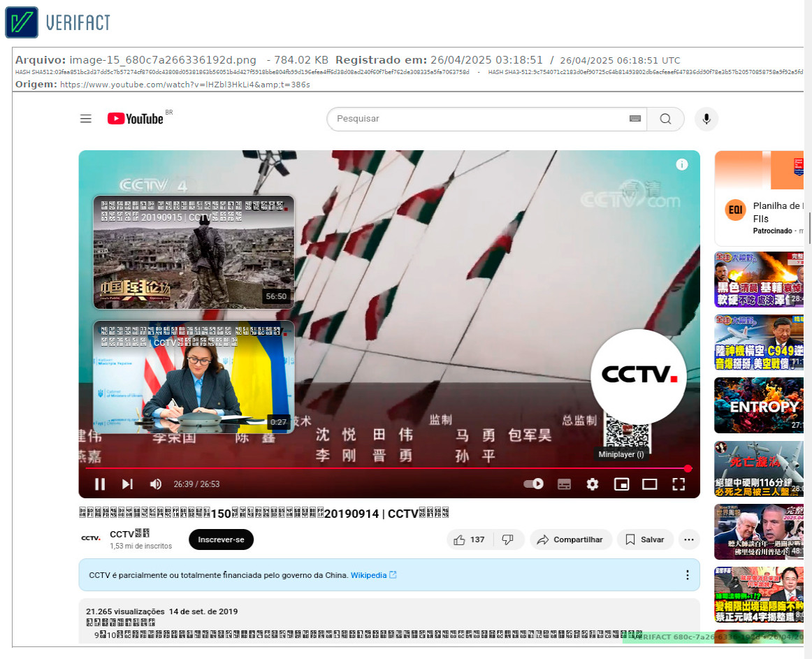The width and height of the screenshot is (812, 659).
Task: Dislike the video
Action: click(x=508, y=539)
